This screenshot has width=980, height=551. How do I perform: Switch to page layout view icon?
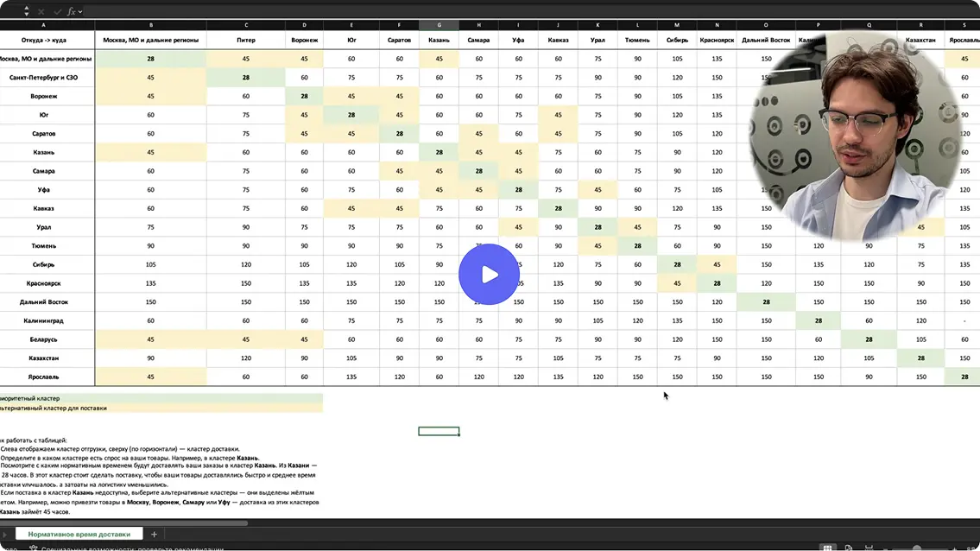(849, 548)
